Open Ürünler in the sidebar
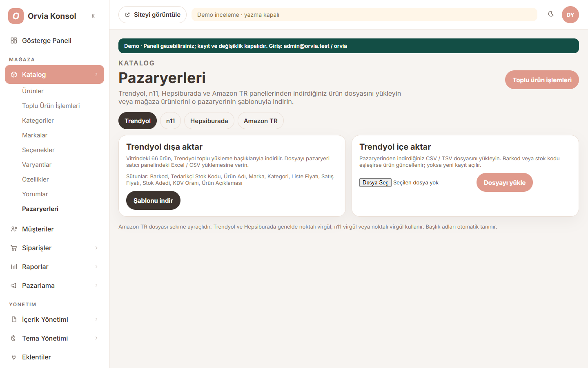This screenshot has width=588, height=368. pyautogui.click(x=33, y=91)
